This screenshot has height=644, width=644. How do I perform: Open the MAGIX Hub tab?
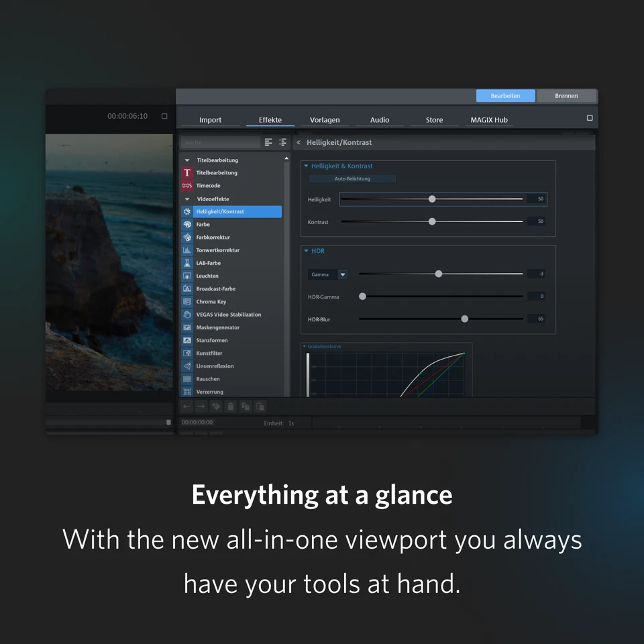(x=489, y=119)
